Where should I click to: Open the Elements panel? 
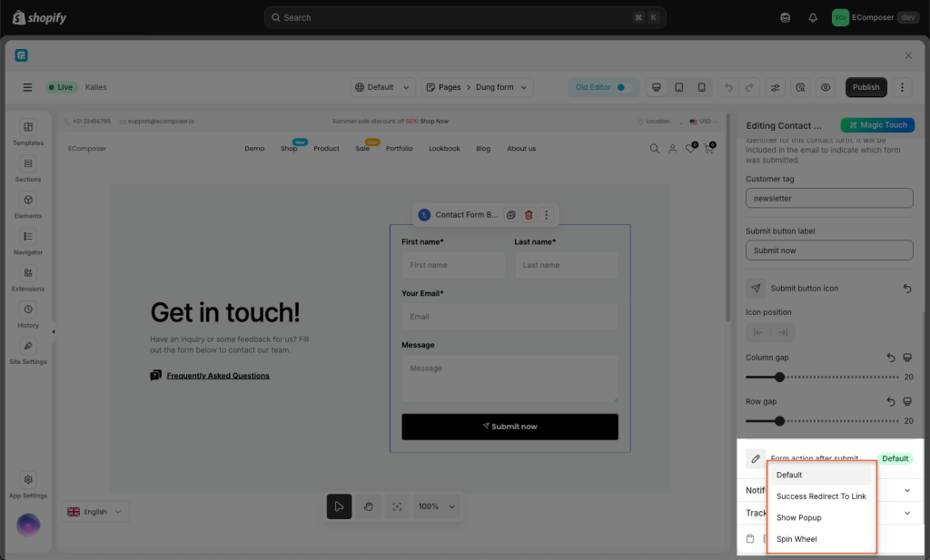28,205
